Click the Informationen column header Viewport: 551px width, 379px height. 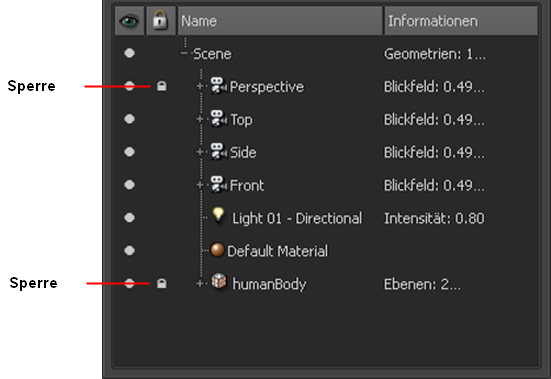(x=461, y=21)
